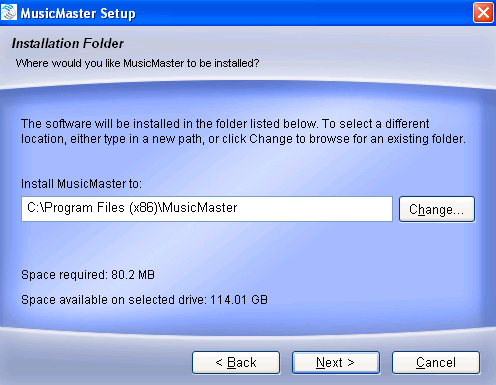This screenshot has width=496, height=385.
Task: Click the 'MusicMaster Setup' title text
Action: [x=78, y=14]
